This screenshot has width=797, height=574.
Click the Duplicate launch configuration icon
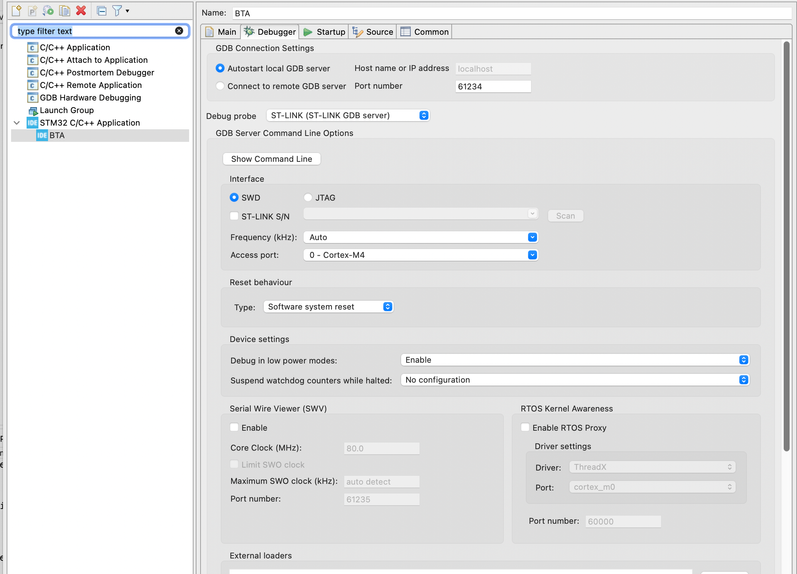click(x=65, y=10)
